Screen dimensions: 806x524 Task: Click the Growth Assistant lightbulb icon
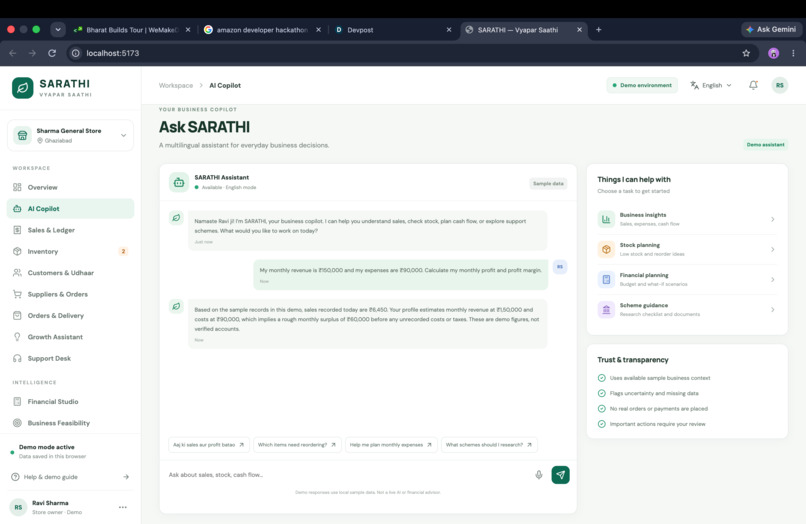pos(17,337)
